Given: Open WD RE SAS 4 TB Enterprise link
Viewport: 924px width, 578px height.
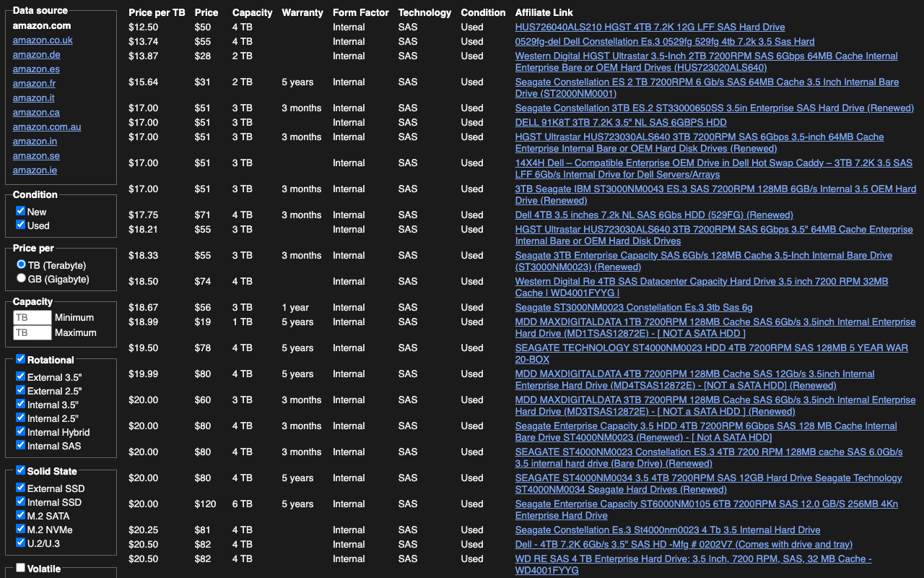Looking at the screenshot, I should (x=694, y=564).
